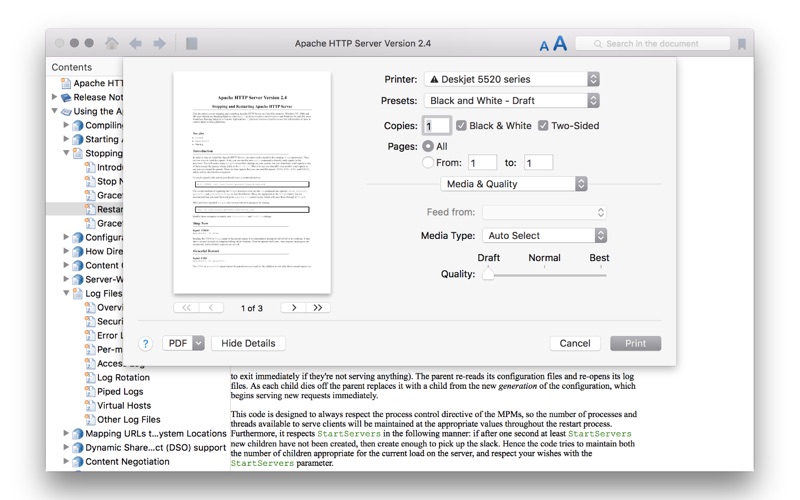The height and width of the screenshot is (500, 800).
Task: Click the Mapping URLs globe icon
Action: tap(78, 434)
